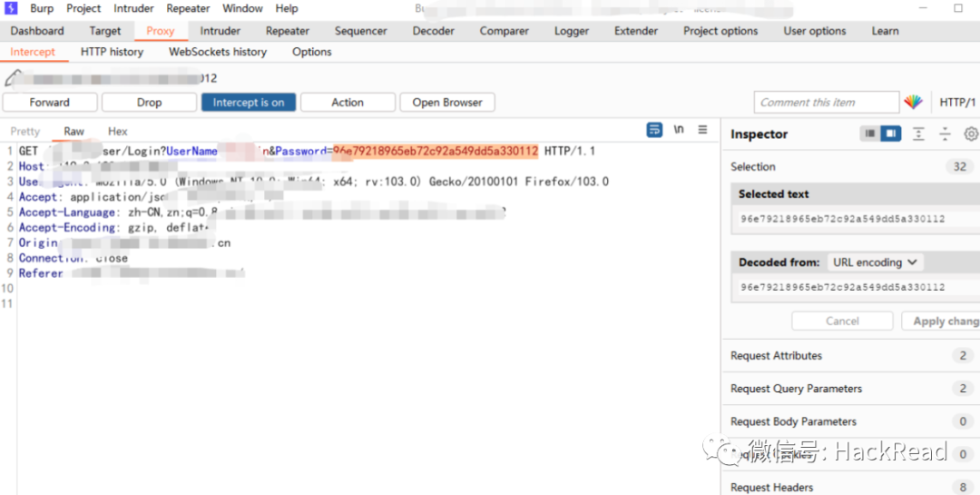View the WebSockets history sub-tab
The width and height of the screenshot is (980, 495).
pos(218,52)
